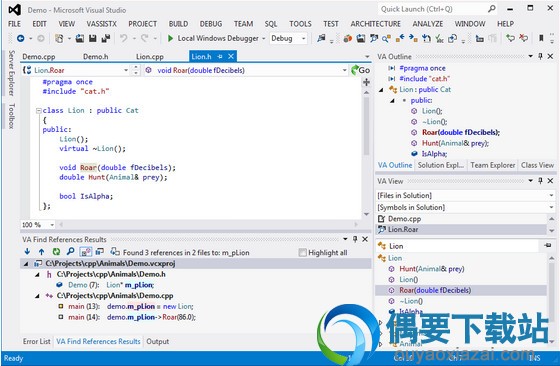Image resolution: width=560 pixels, height=366 pixels.
Task: Collapse Lion : public Cat outline node
Action: click(381, 90)
